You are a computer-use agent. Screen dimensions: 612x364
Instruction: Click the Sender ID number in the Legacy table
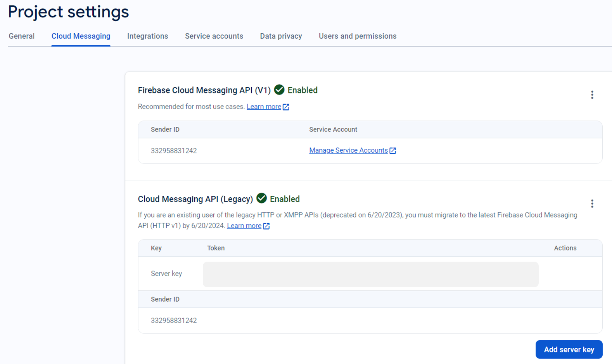pos(174,321)
